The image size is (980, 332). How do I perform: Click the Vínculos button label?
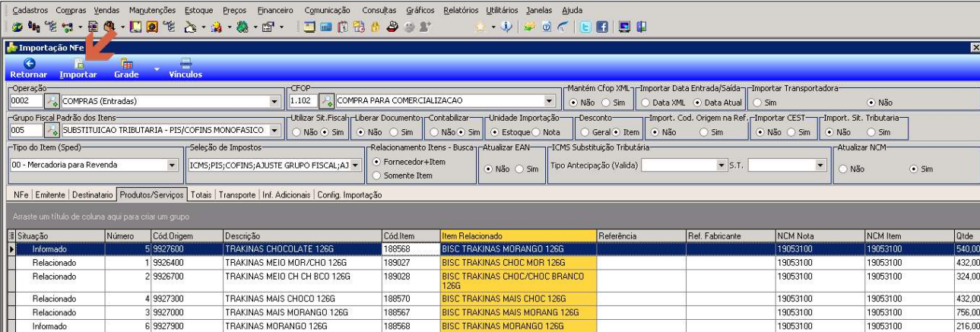click(186, 74)
